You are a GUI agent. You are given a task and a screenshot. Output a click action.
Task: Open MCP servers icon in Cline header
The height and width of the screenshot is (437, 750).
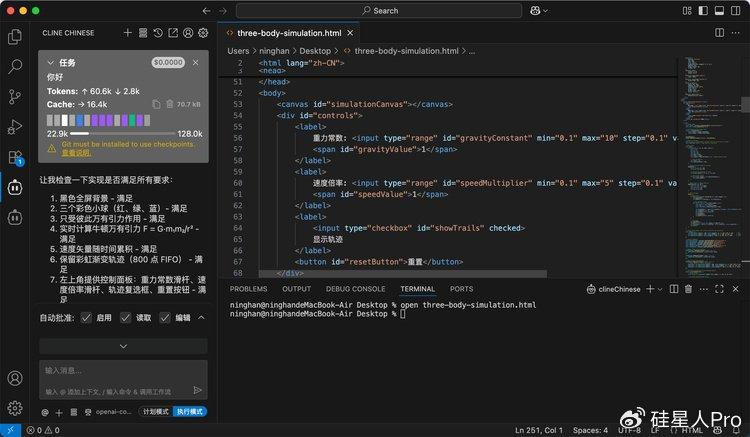click(x=143, y=33)
